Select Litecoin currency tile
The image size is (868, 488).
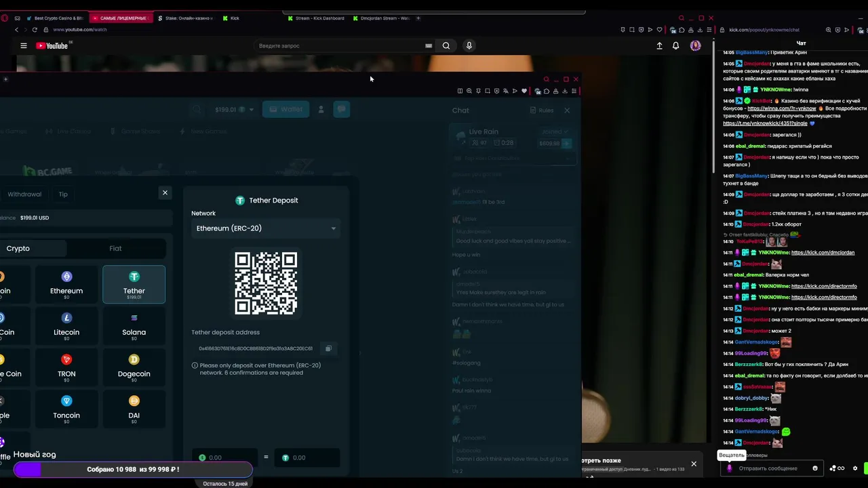tap(66, 326)
